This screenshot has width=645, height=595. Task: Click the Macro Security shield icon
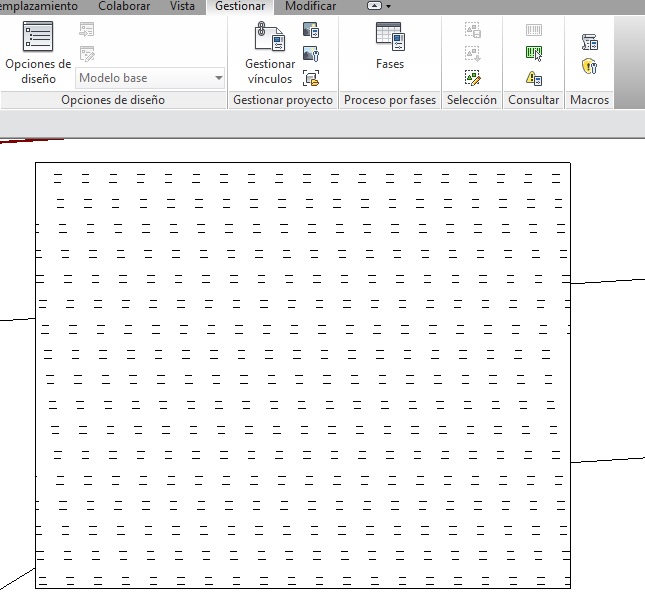589,66
